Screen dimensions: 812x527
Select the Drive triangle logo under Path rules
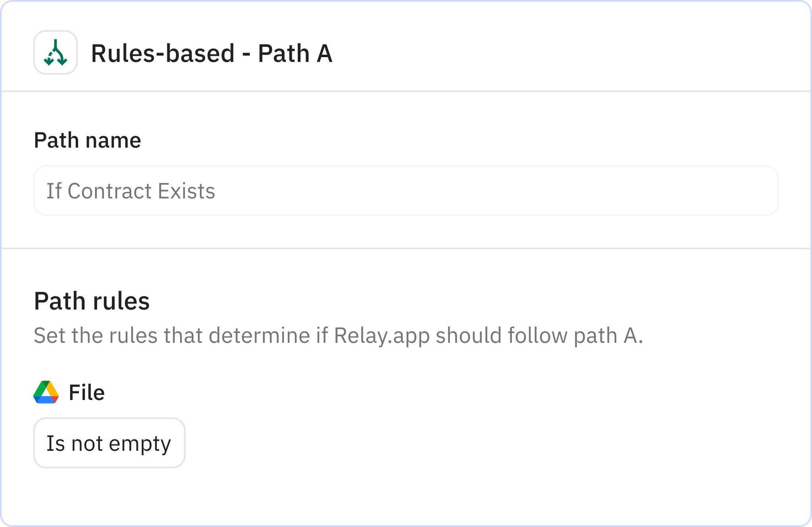point(46,392)
